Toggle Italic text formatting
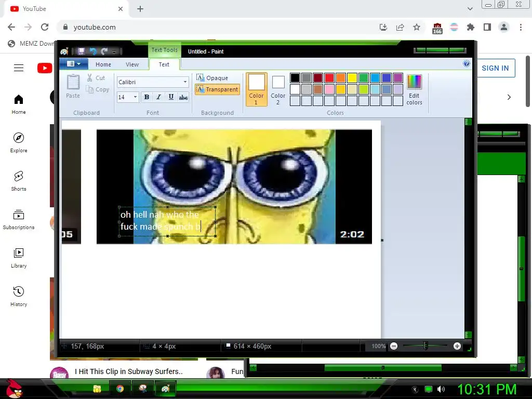Screen dimensions: 532x399 point(158,97)
